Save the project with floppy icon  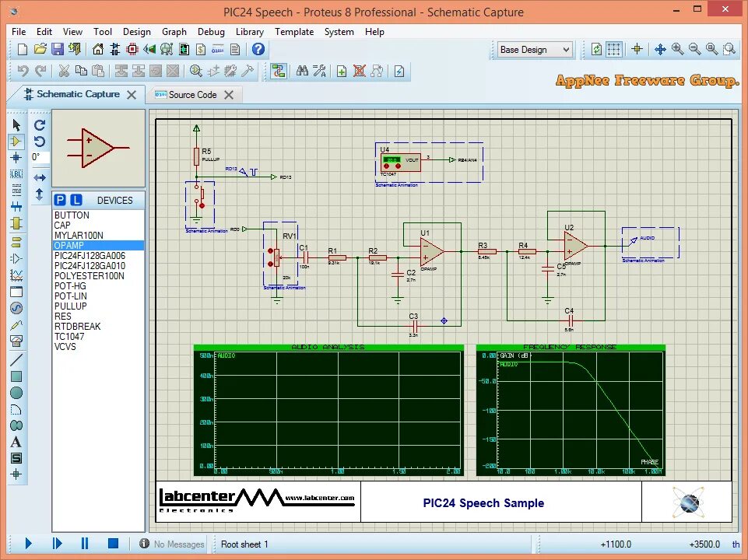[x=58, y=49]
